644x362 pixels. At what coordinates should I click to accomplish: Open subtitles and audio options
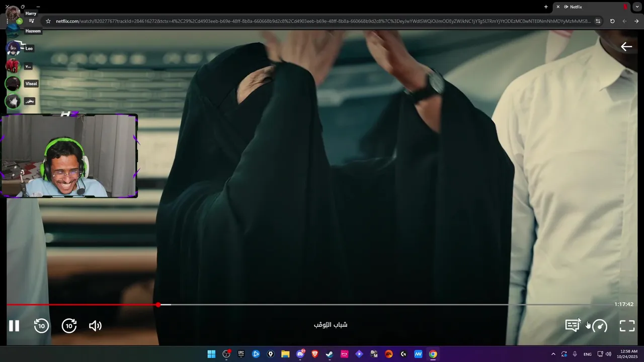(x=572, y=326)
